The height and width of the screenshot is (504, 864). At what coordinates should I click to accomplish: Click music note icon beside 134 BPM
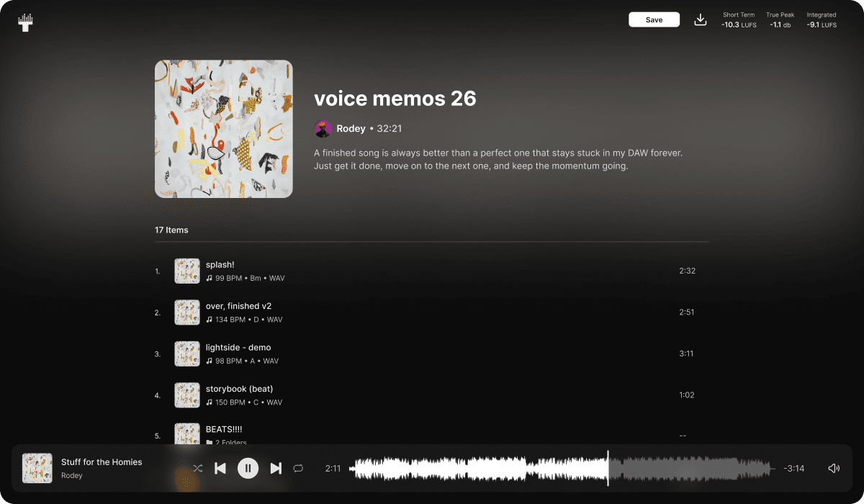click(x=209, y=320)
